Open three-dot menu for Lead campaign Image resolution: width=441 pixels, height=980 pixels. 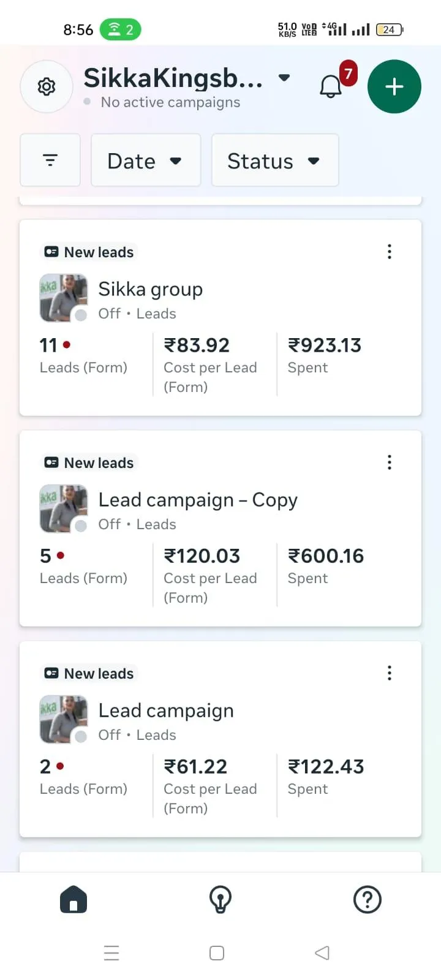389,673
